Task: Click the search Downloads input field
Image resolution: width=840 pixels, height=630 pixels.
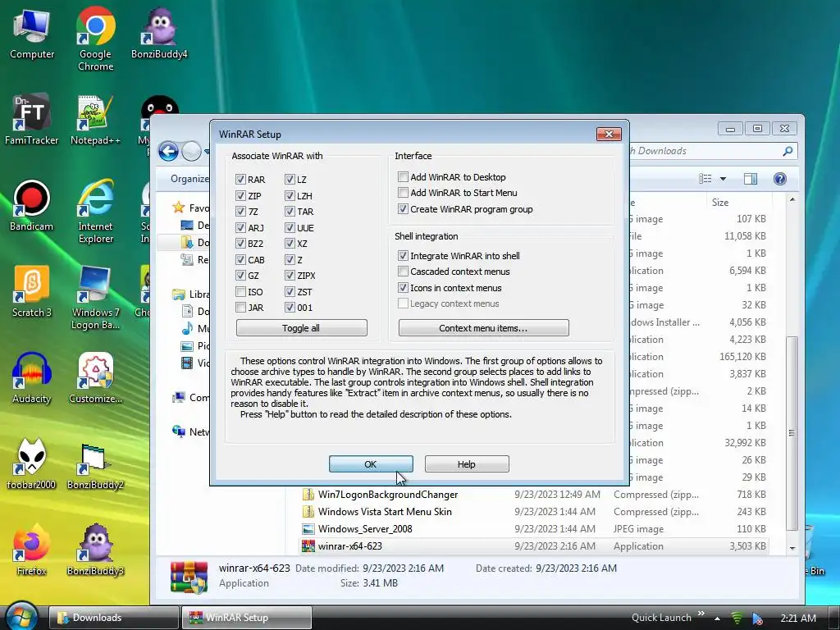Action: pos(705,151)
